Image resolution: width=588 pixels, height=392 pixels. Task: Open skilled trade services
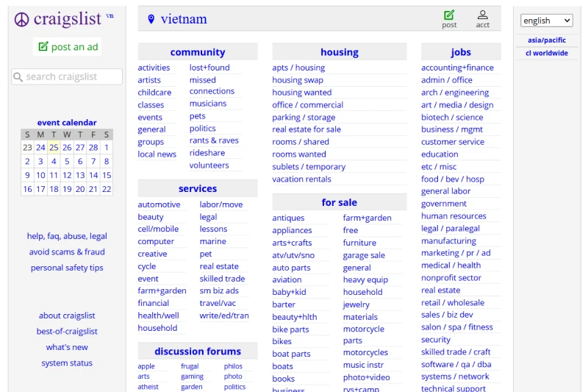pyautogui.click(x=222, y=278)
